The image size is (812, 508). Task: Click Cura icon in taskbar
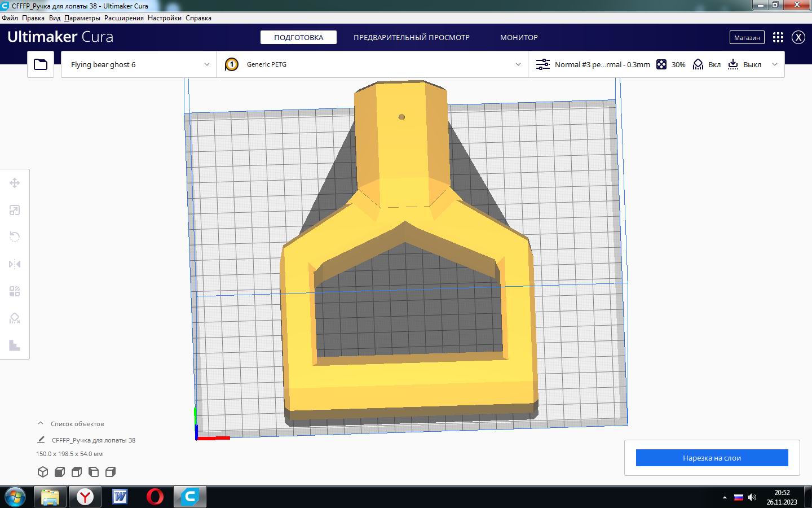(x=190, y=497)
